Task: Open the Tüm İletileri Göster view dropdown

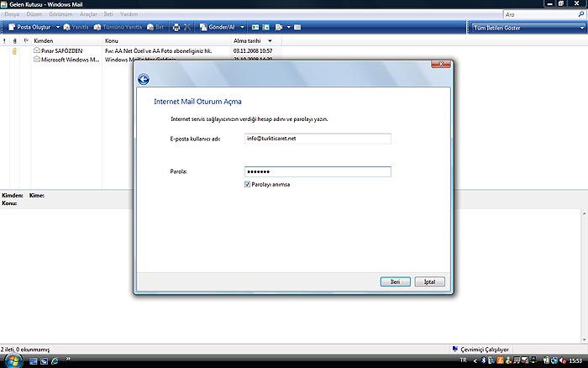Action: (528, 28)
